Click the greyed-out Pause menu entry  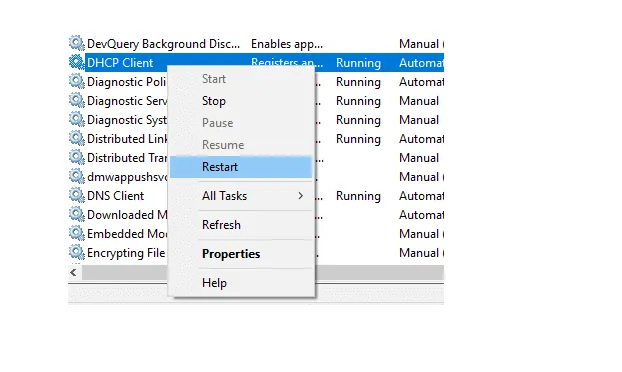(x=241, y=123)
